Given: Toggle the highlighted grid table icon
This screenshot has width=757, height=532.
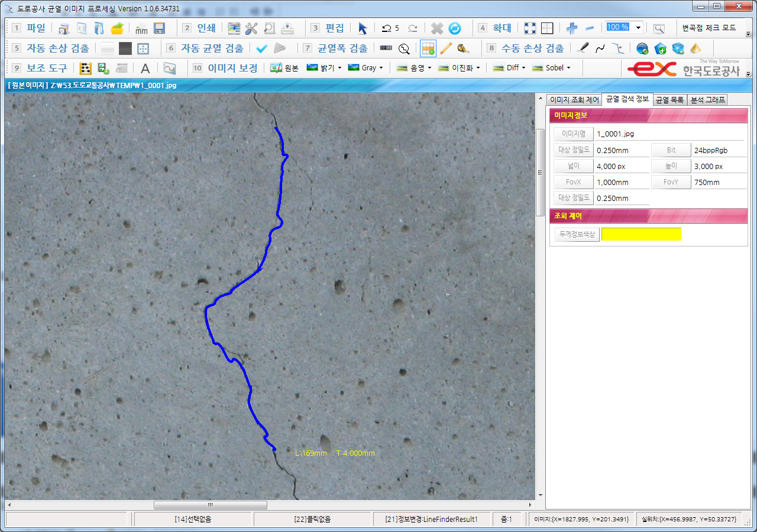Looking at the screenshot, I should [x=428, y=48].
